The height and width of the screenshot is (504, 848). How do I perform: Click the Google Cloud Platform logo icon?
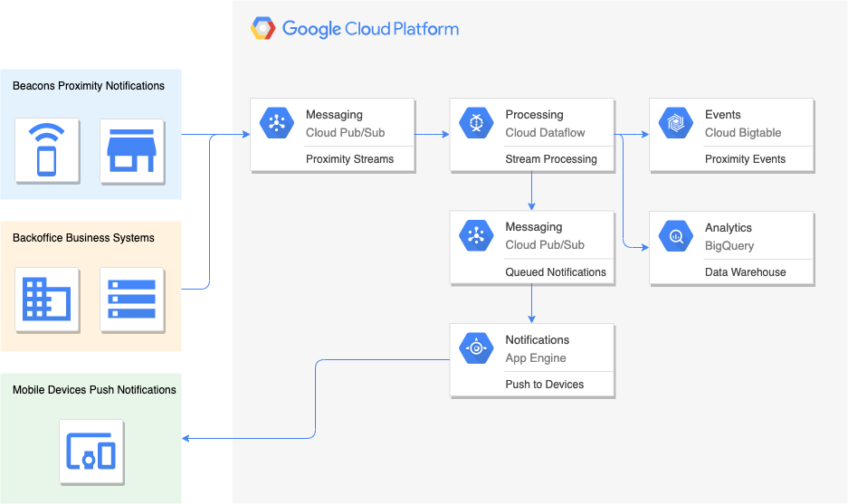click(262, 29)
